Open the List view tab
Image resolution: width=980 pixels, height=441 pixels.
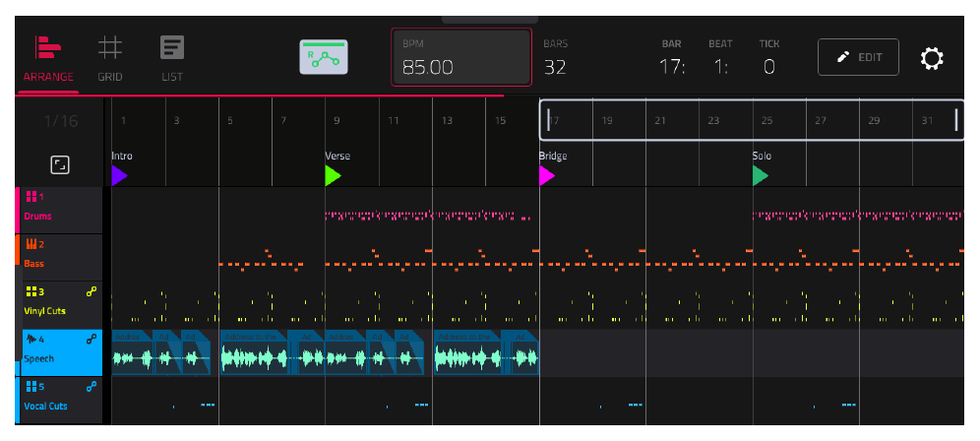coord(172,60)
